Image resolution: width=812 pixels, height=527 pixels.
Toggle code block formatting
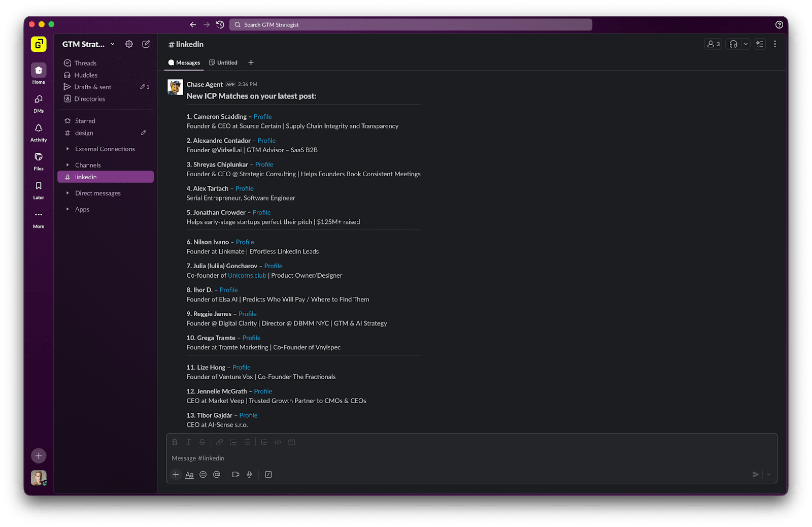point(291,442)
